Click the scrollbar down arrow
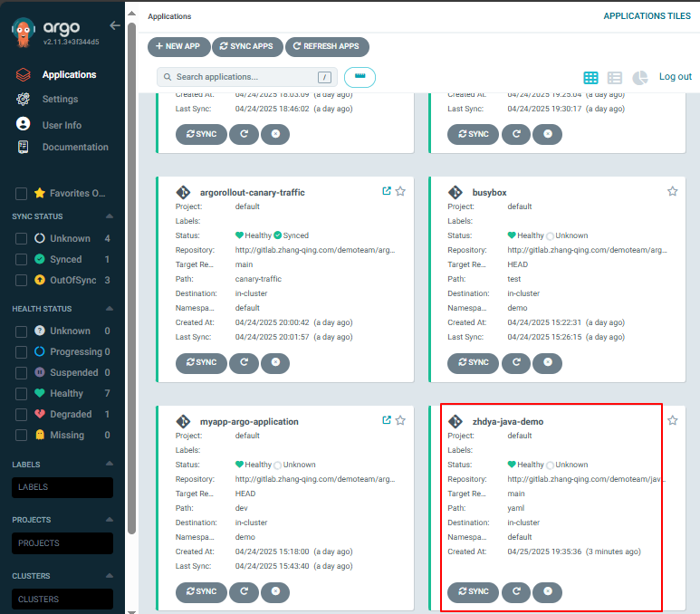The width and height of the screenshot is (700, 614). point(131,611)
